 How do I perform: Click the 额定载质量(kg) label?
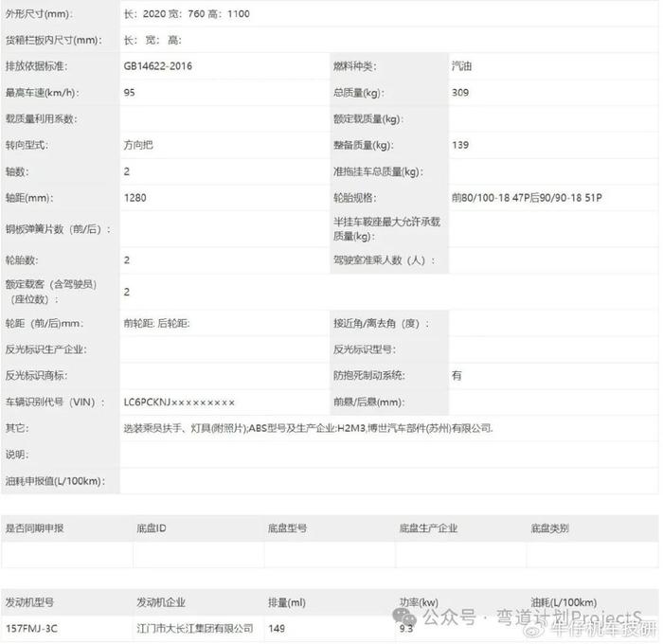point(368,118)
